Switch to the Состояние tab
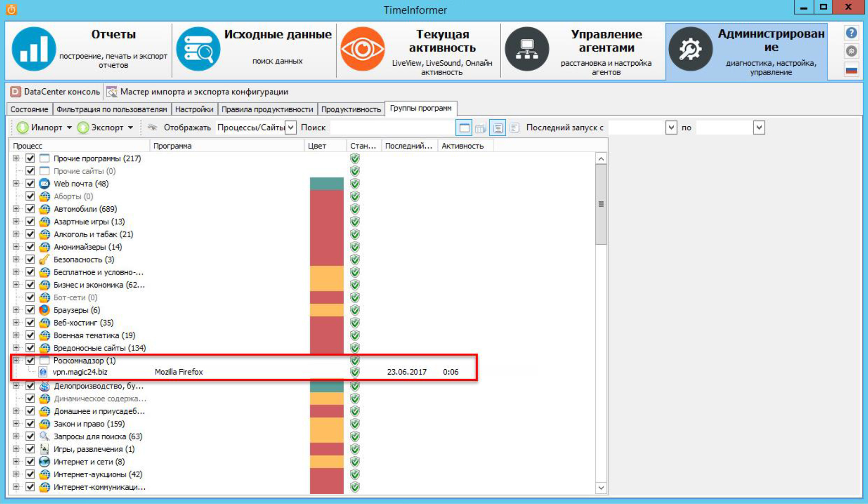868x504 pixels. pos(29,109)
